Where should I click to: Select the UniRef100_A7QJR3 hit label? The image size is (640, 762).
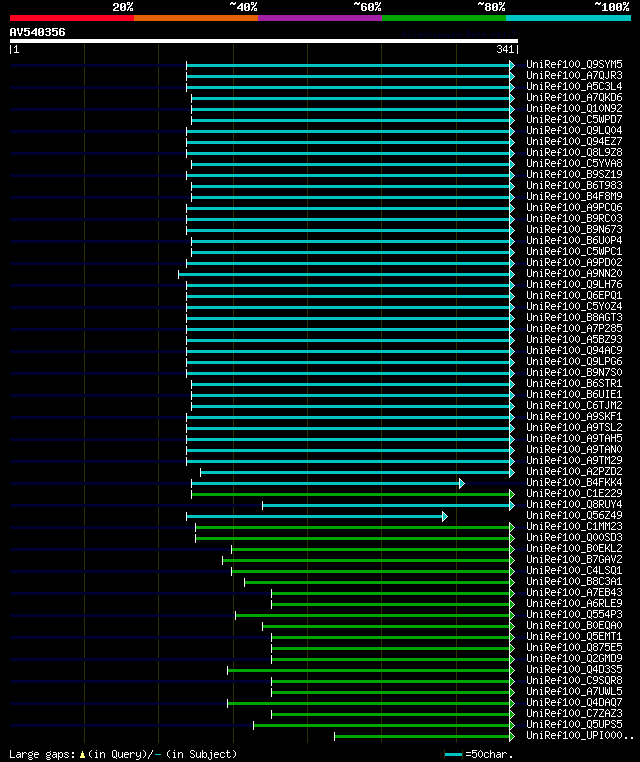pyautogui.click(x=574, y=76)
